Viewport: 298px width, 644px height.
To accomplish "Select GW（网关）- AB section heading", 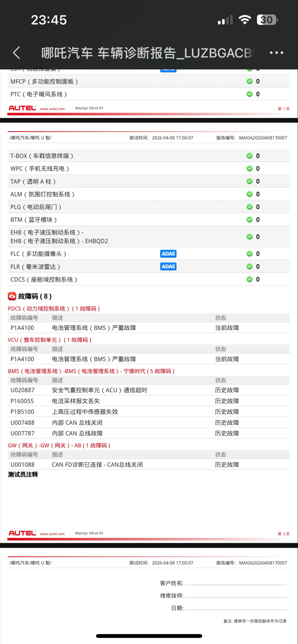I will point(59,446).
